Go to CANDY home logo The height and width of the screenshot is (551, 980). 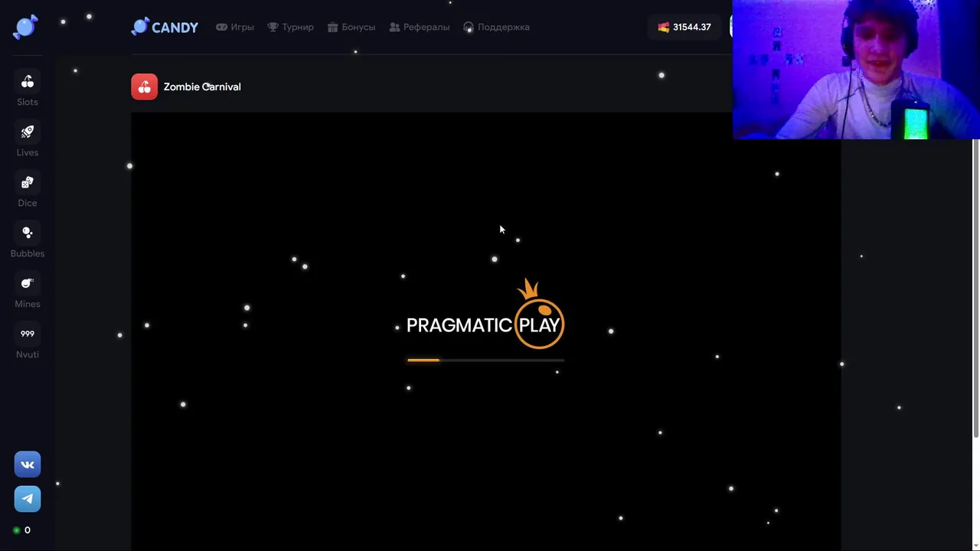click(165, 27)
